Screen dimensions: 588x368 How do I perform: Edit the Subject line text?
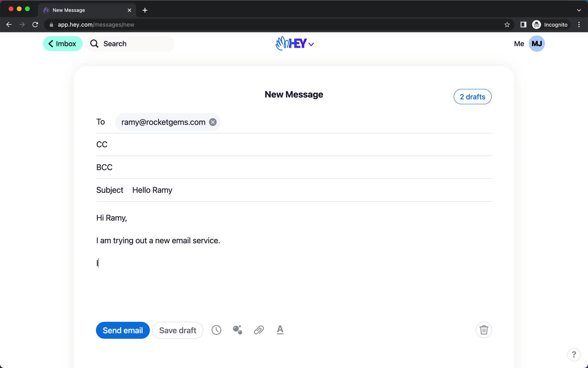click(152, 190)
